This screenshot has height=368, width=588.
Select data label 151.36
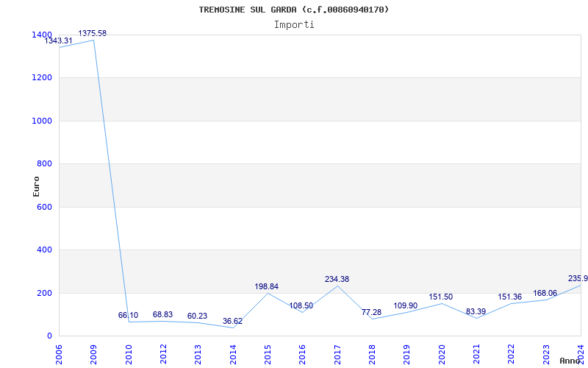coord(509,297)
